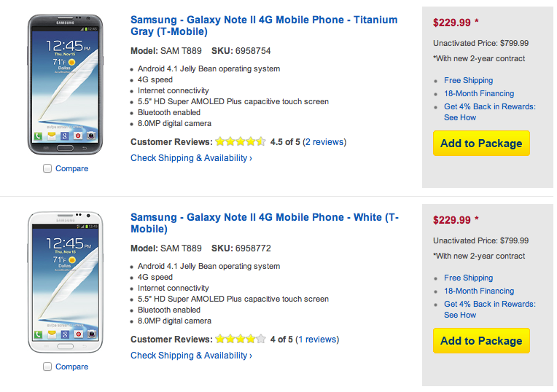This screenshot has width=557, height=392.
Task: Click Get 4% Back in Rewards, first listing
Action: click(x=489, y=106)
